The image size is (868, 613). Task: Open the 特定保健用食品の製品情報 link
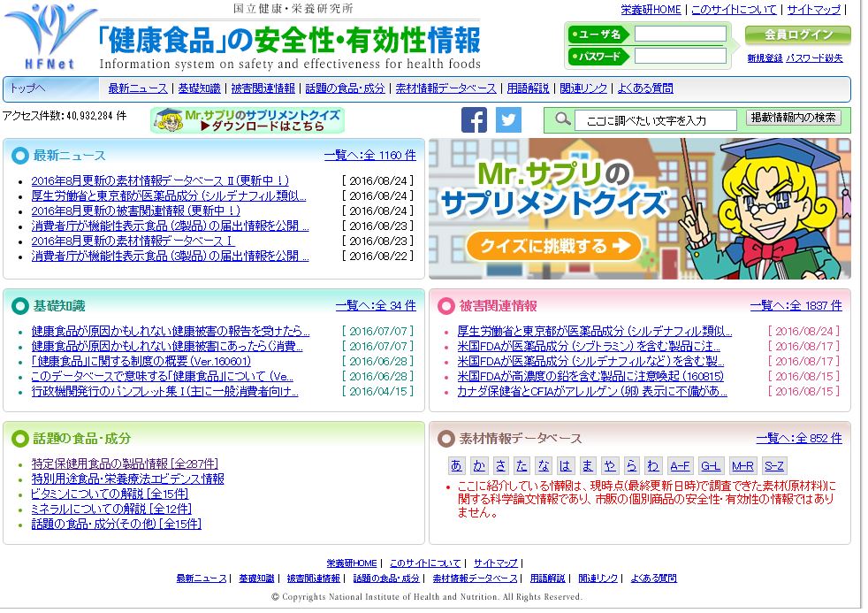125,464
